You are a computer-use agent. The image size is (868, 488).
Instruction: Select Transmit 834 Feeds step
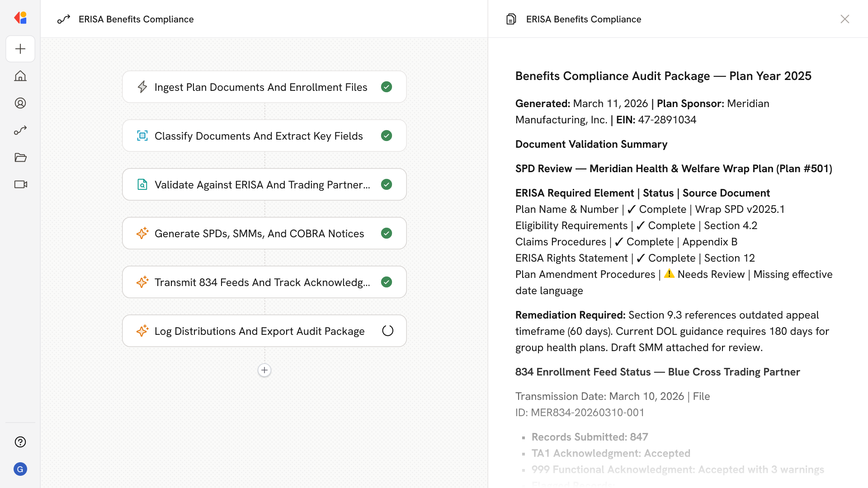click(262, 282)
